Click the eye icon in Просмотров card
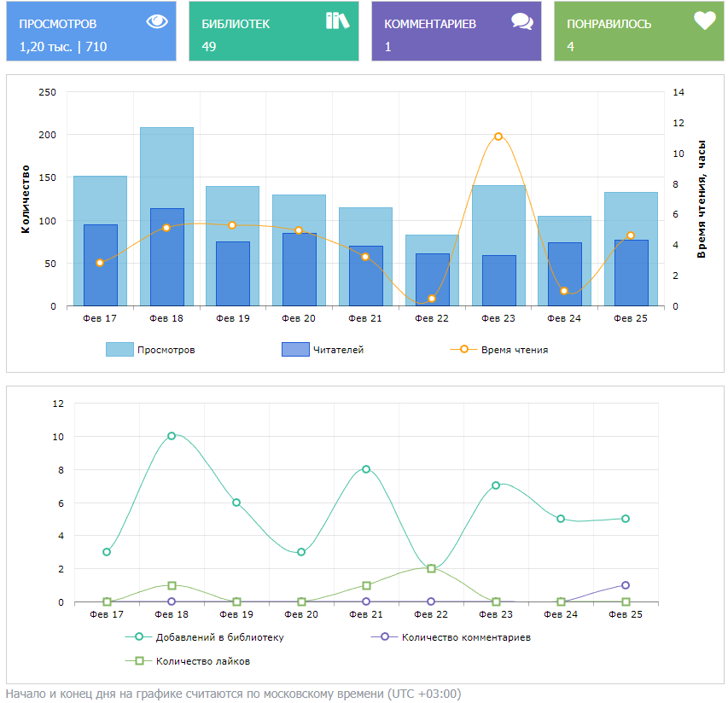The image size is (728, 703). coord(157,22)
